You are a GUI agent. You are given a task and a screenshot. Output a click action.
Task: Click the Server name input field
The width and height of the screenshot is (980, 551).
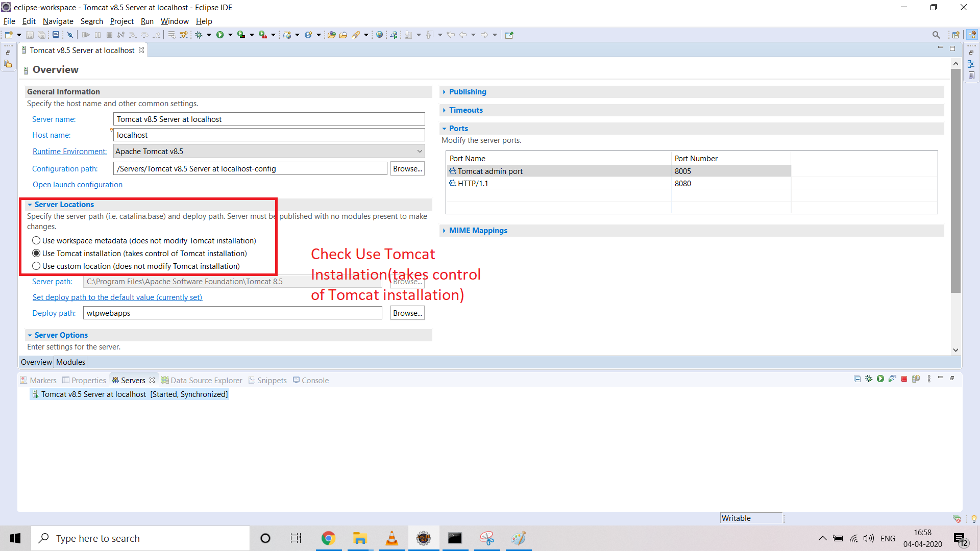(x=269, y=119)
